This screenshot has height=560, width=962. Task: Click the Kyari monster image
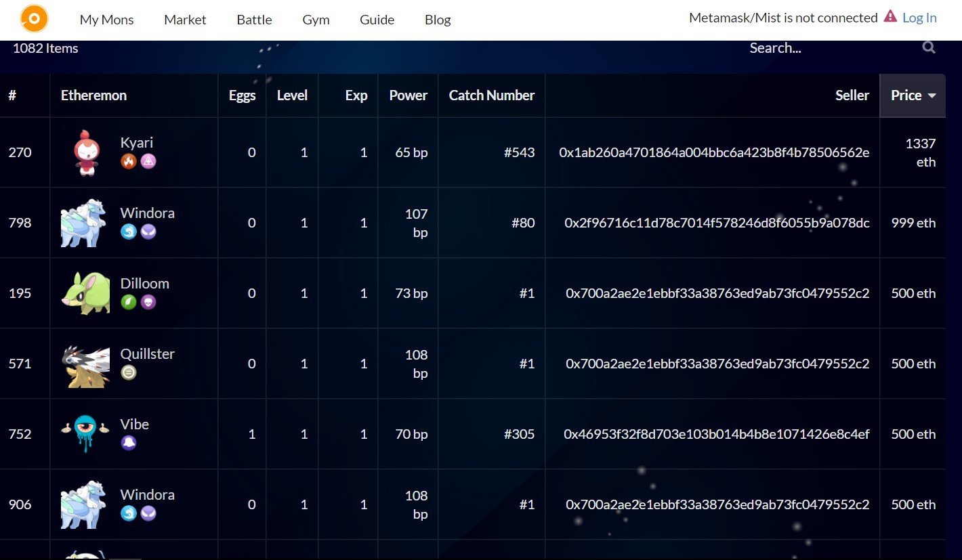[86, 152]
